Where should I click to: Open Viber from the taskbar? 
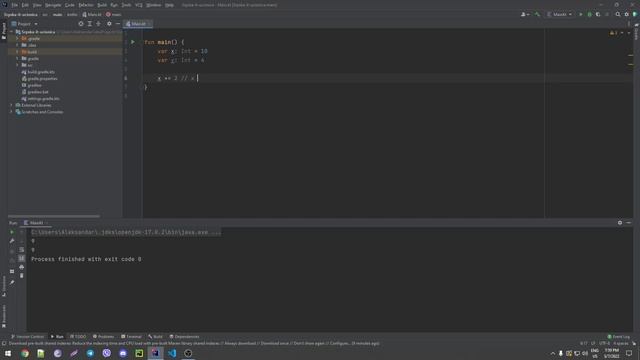click(107, 353)
